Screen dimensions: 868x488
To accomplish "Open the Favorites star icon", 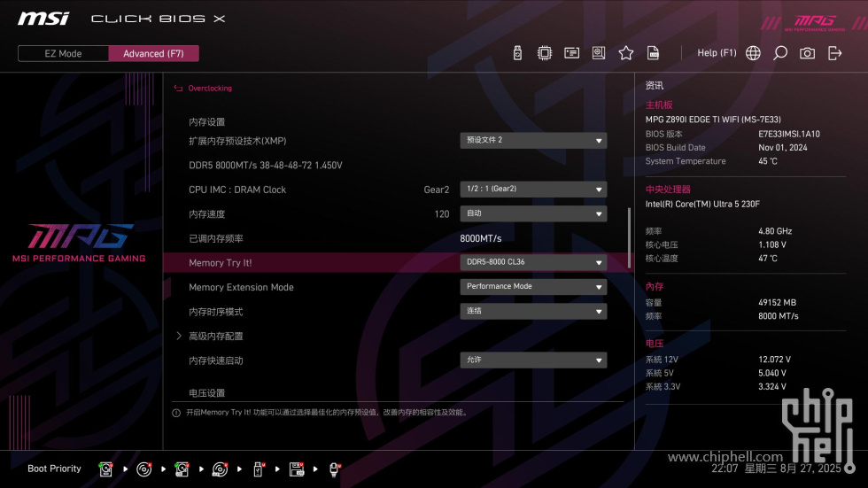I will pyautogui.click(x=625, y=53).
